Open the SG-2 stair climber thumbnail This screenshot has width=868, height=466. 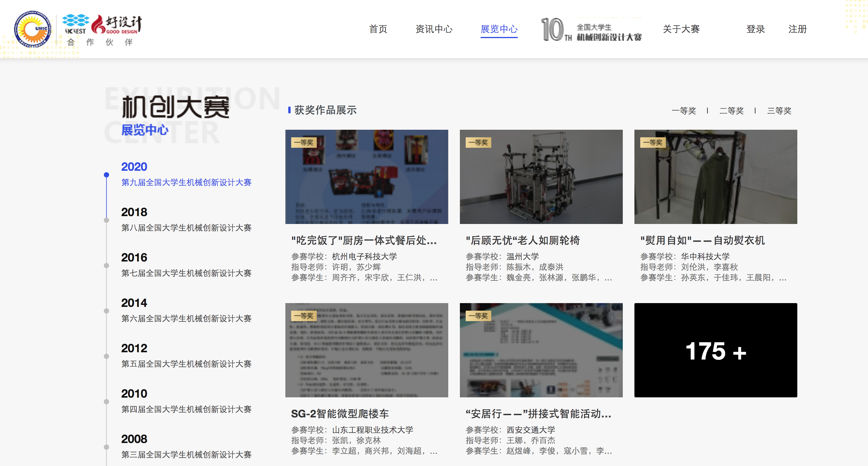click(x=367, y=350)
